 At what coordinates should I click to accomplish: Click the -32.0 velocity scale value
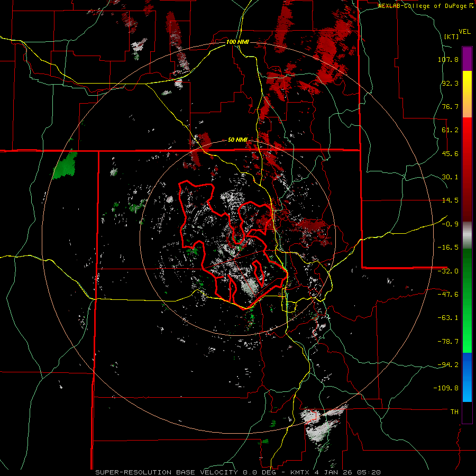pos(448,271)
